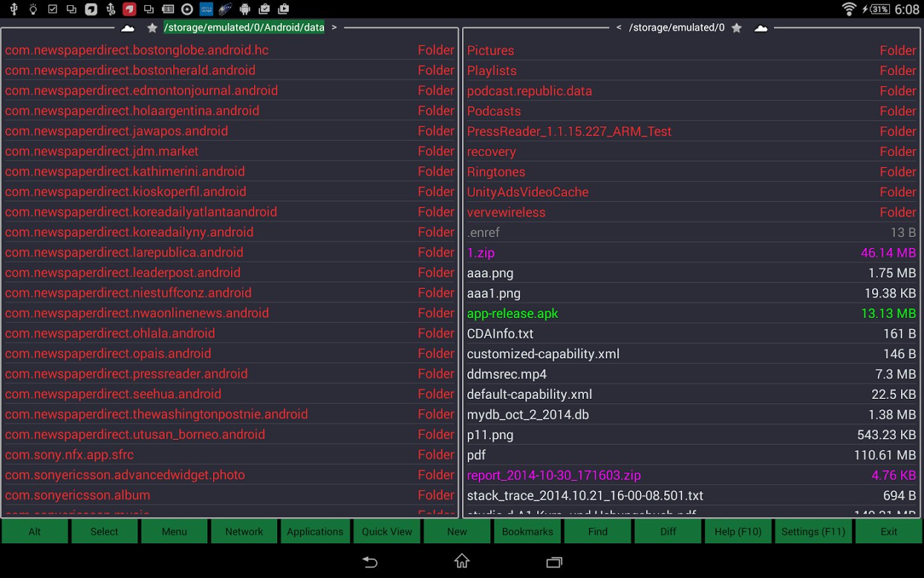Click the /storage/emulated/0/Android/data path field

point(244,28)
